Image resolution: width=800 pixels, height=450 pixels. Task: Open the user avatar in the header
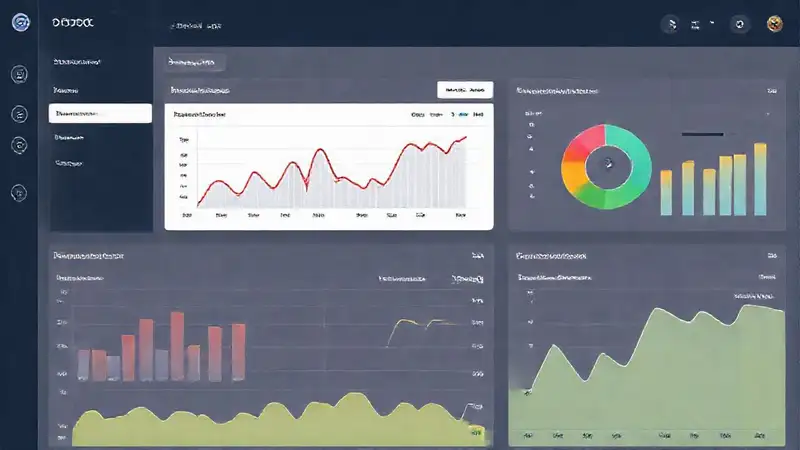(774, 23)
